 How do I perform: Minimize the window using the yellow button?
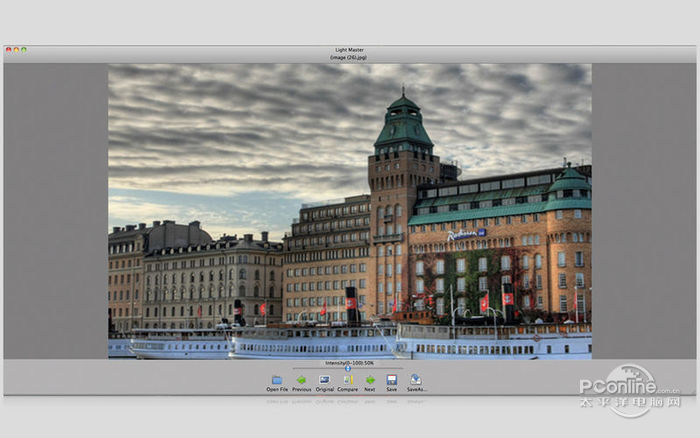click(16, 49)
